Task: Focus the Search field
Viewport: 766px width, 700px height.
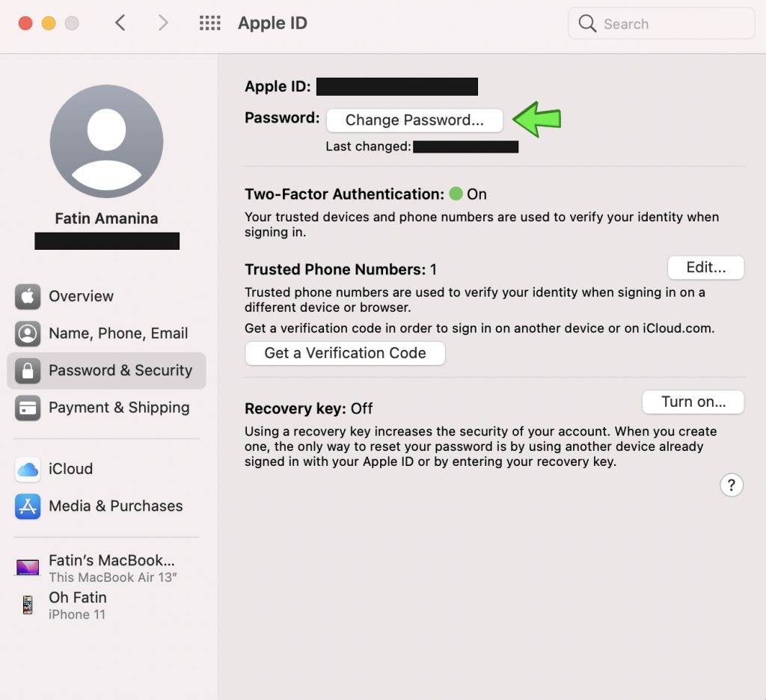Action: click(661, 23)
